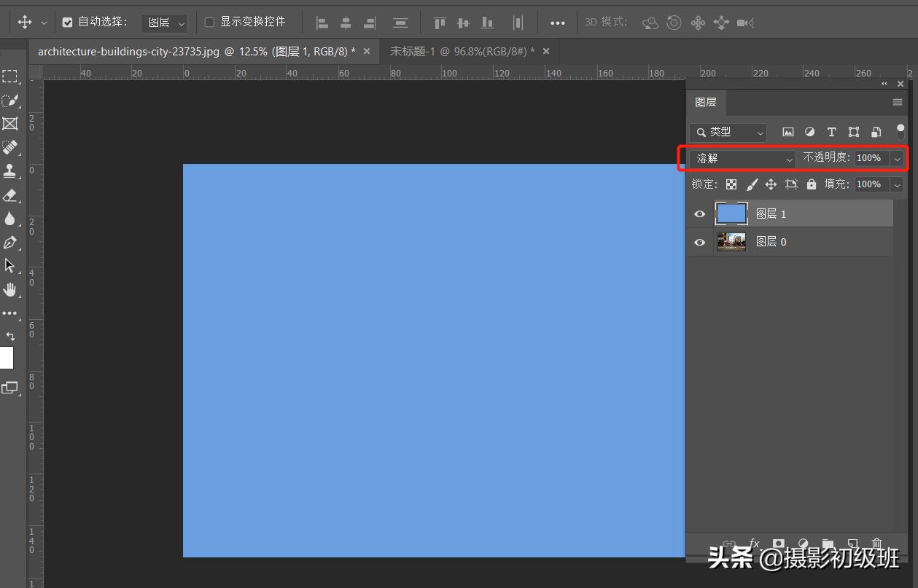Click the three-dots more options button in options bar
Image resolution: width=918 pixels, height=588 pixels.
click(558, 23)
